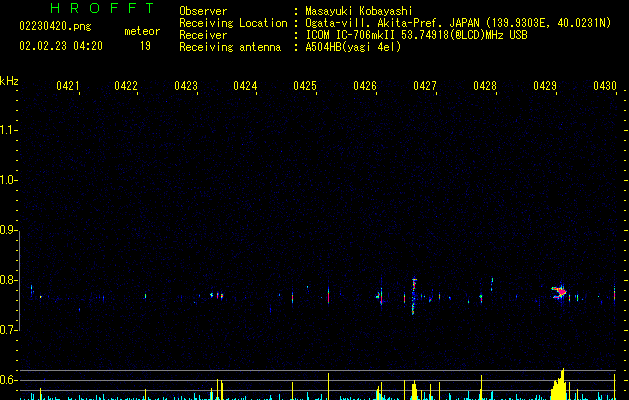
Task: Click the meteor label
Action: (142, 31)
